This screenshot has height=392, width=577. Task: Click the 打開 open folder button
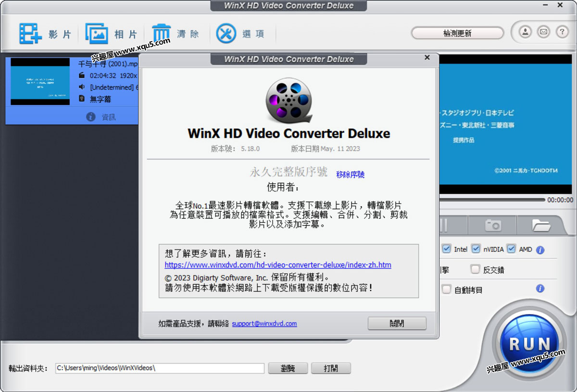(331, 368)
